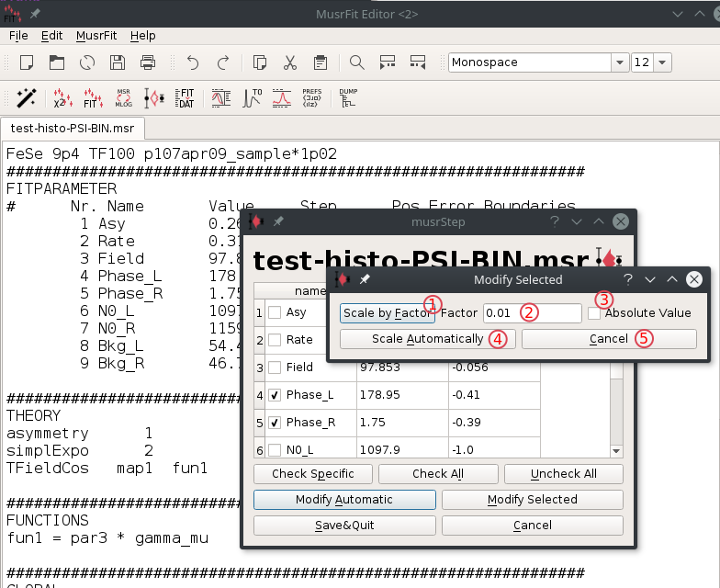This screenshot has width=720, height=588.
Task: Click the Calculate chi-square icon
Action: (62, 97)
